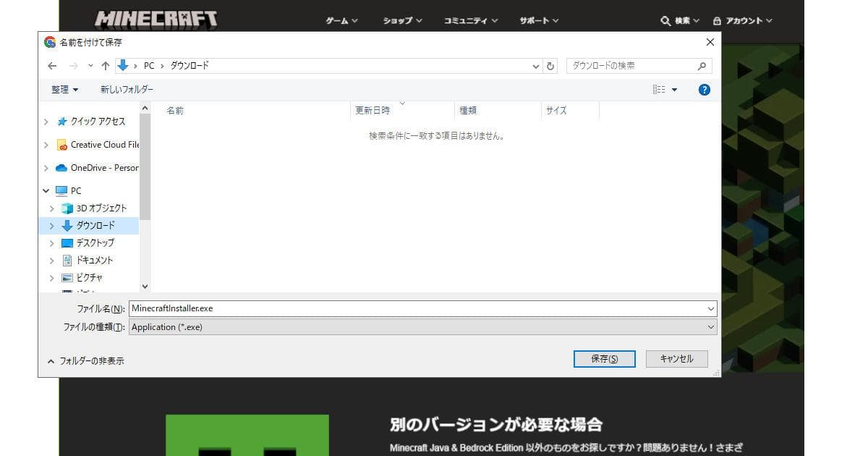Open the address bar history dropdown

(x=536, y=66)
